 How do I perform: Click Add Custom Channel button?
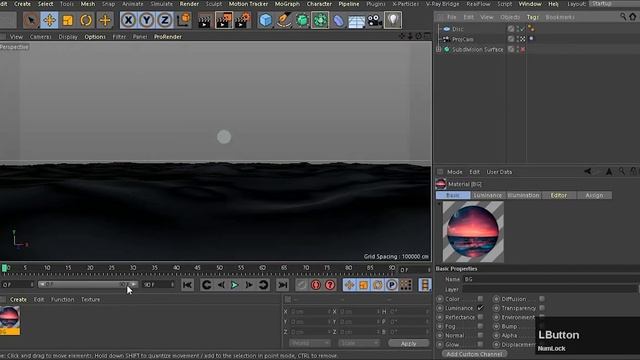(x=475, y=354)
